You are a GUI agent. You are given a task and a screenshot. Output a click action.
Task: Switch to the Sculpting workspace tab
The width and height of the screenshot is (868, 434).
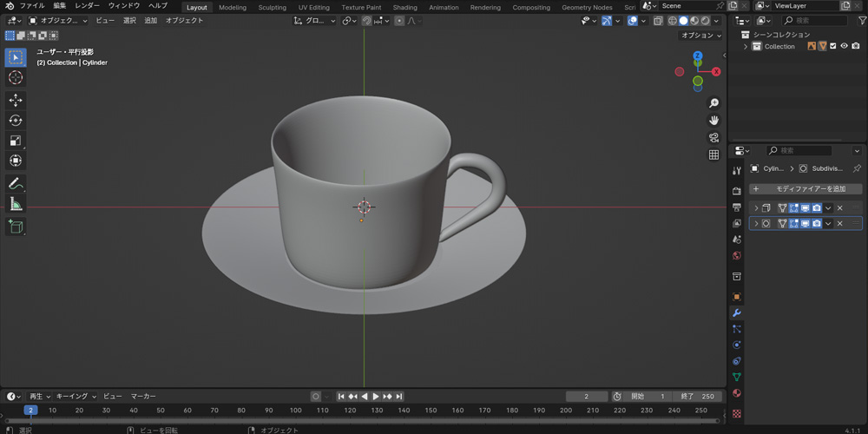coord(272,7)
